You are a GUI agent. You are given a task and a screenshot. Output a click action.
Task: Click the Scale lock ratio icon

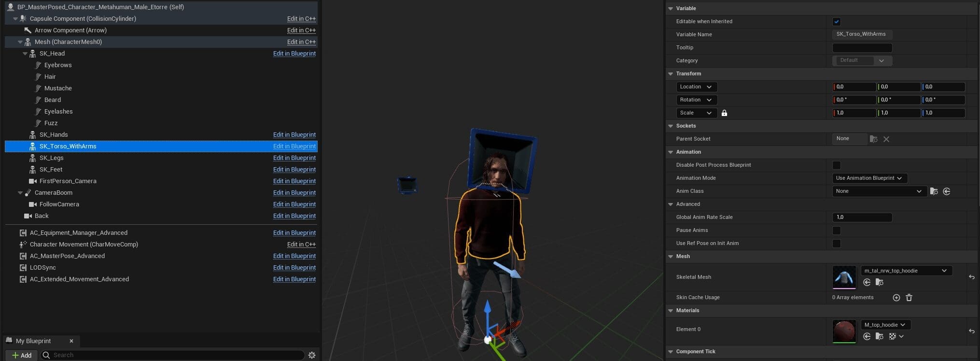(x=724, y=113)
